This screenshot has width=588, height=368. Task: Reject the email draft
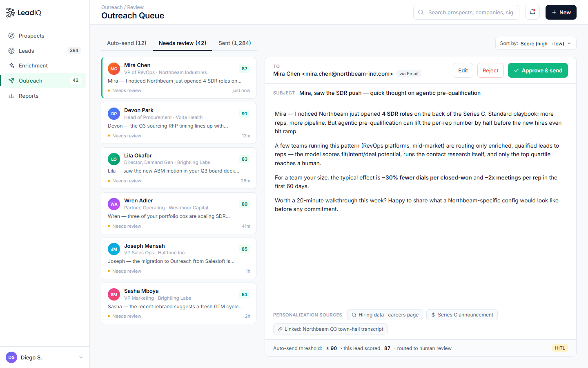(490, 70)
